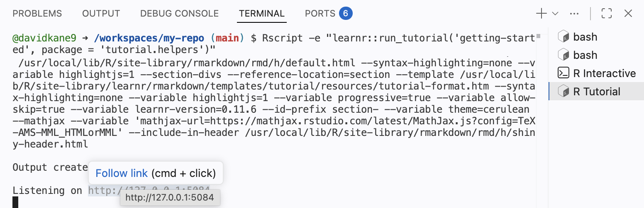Select the second bash terminal entry

click(585, 55)
